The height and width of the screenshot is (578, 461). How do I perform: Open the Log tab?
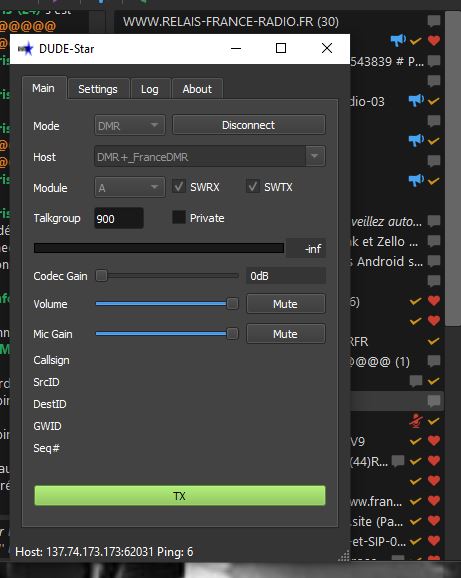coord(150,89)
